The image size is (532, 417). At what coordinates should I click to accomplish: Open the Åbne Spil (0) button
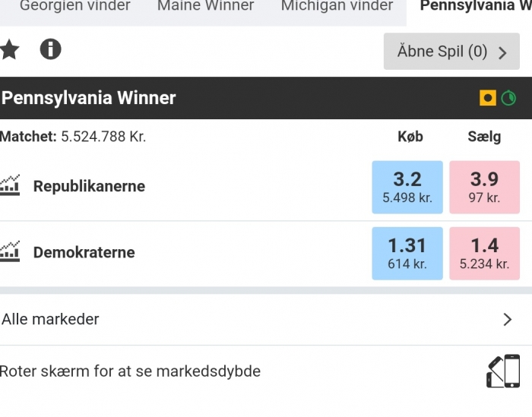point(451,51)
